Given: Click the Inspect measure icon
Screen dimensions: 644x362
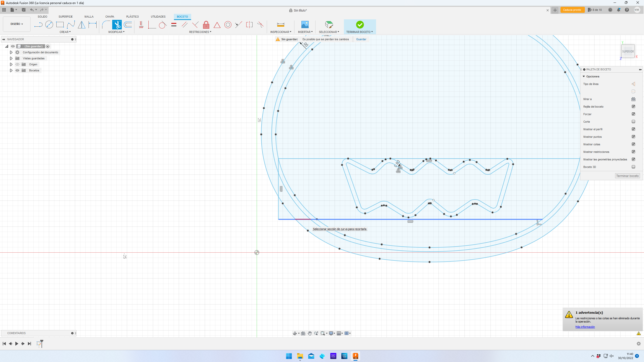Looking at the screenshot, I should [280, 25].
